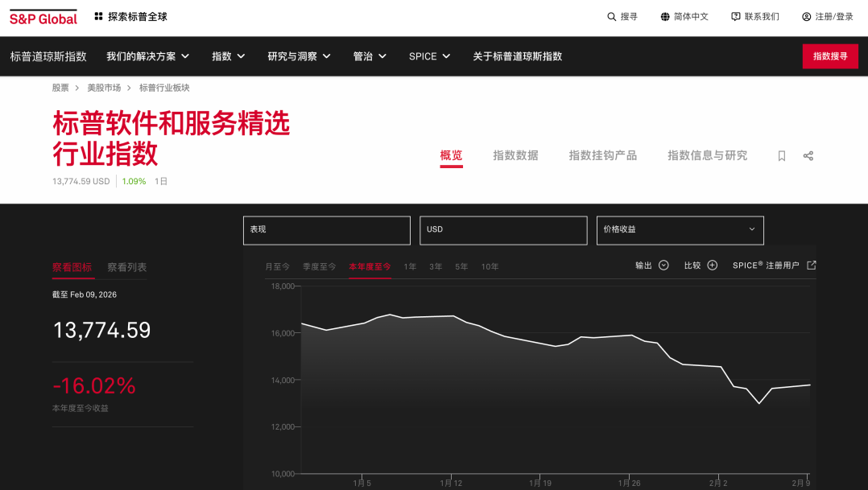
Task: Click the 输出 export label
Action: pyautogui.click(x=644, y=266)
